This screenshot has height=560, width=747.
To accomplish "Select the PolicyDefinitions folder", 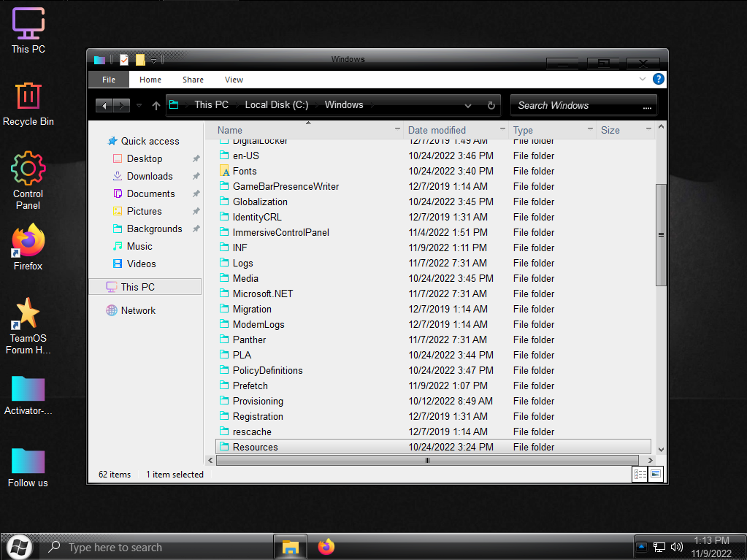I will 267,370.
